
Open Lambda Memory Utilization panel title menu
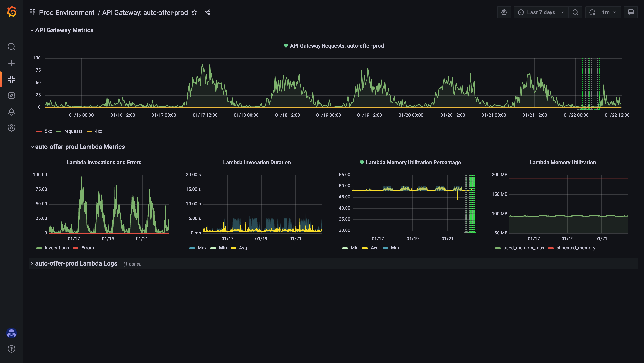tap(563, 162)
